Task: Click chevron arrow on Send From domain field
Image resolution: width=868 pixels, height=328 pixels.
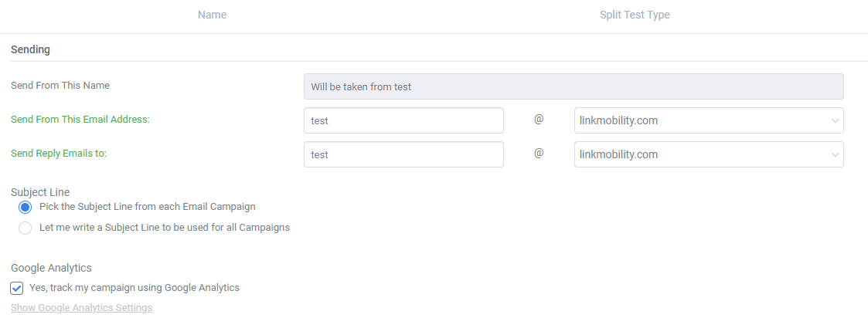Action: tap(835, 121)
